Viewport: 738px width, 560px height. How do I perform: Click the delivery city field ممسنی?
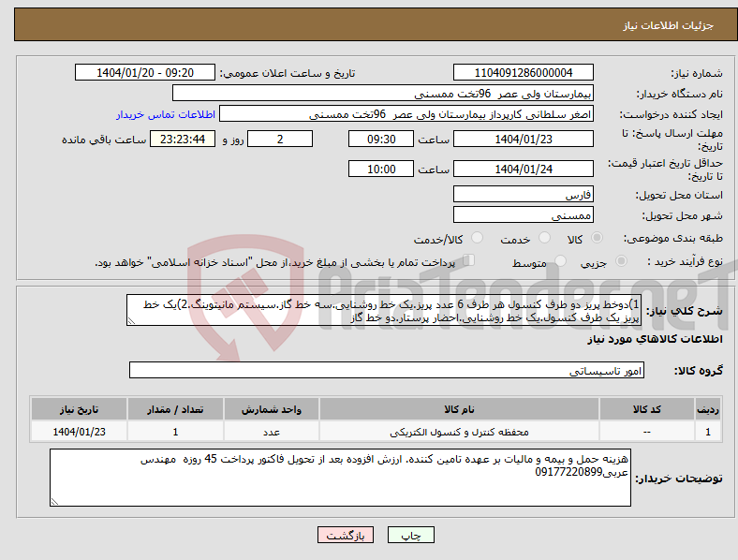[x=524, y=215]
